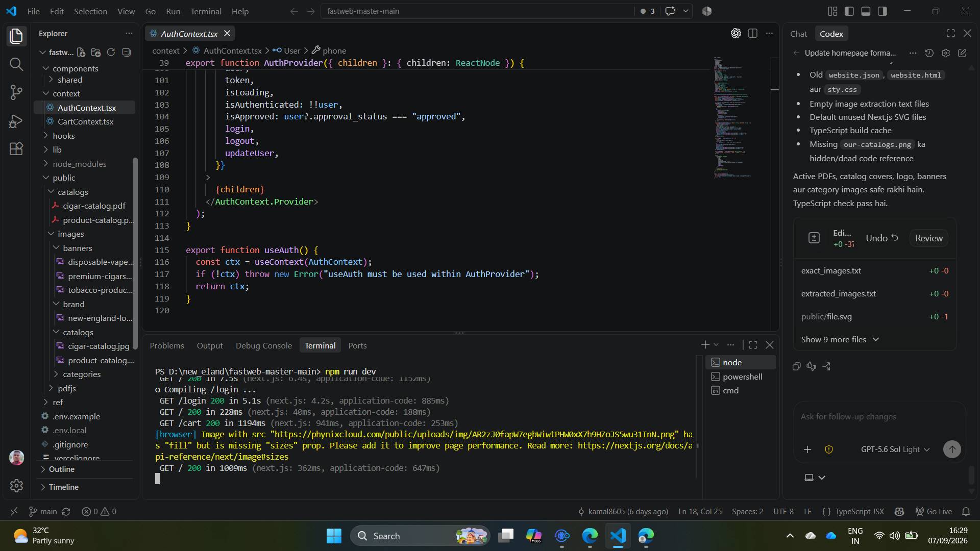980x551 pixels.
Task: Open the Extensions view
Action: (16, 149)
